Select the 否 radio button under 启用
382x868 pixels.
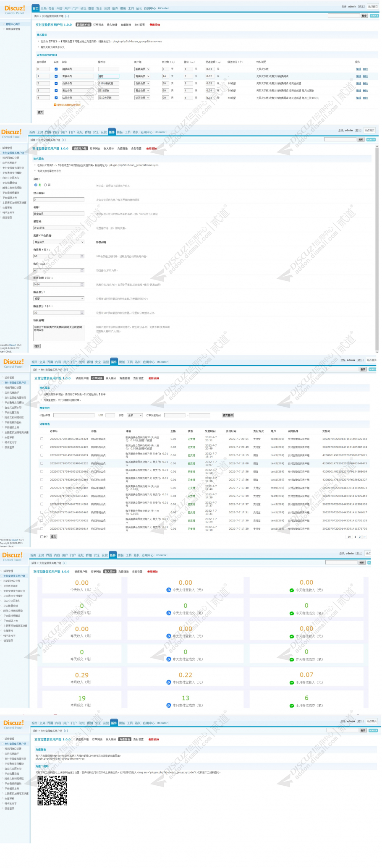(45, 185)
